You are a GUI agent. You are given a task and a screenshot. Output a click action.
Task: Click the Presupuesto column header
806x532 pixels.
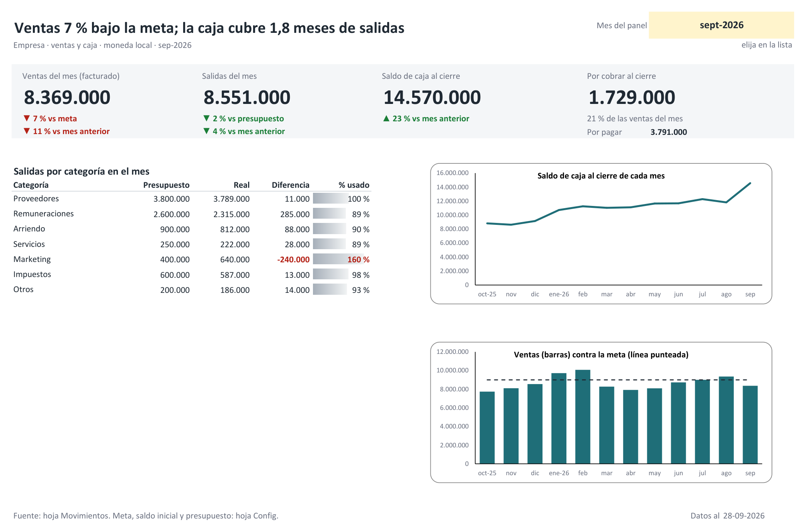pos(166,185)
